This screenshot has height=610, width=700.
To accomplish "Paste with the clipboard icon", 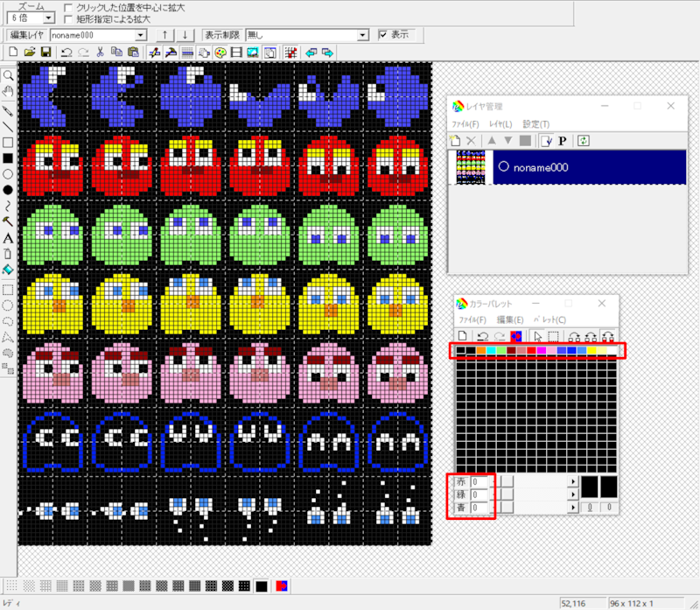I will (133, 53).
